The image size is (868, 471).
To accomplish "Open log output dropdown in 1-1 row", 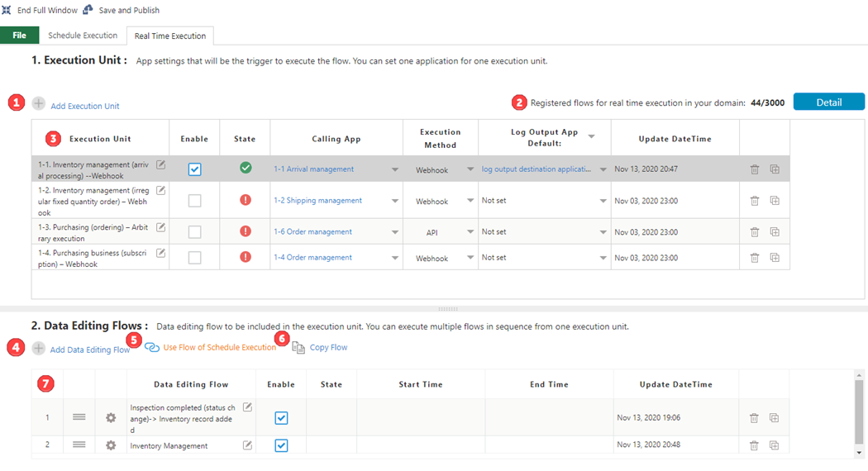I will coord(603,169).
